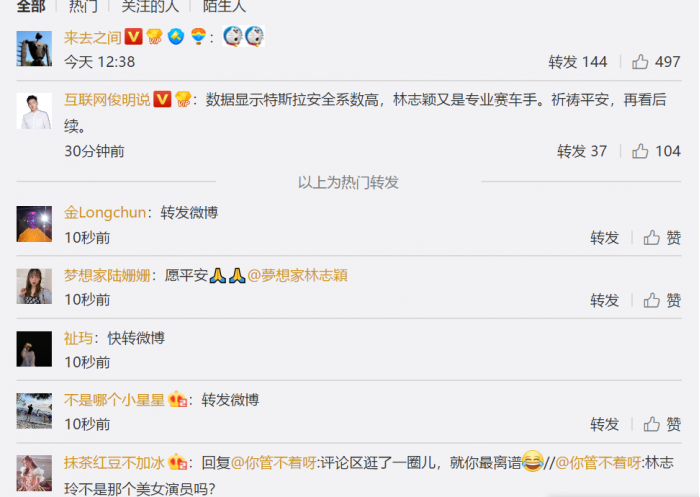700x497 pixels.
Task: Switch to the 关注的人 tab
Action: [x=150, y=6]
